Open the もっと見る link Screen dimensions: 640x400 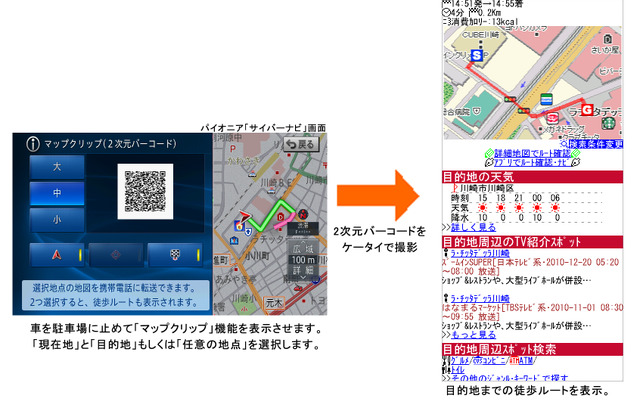[x=473, y=335]
